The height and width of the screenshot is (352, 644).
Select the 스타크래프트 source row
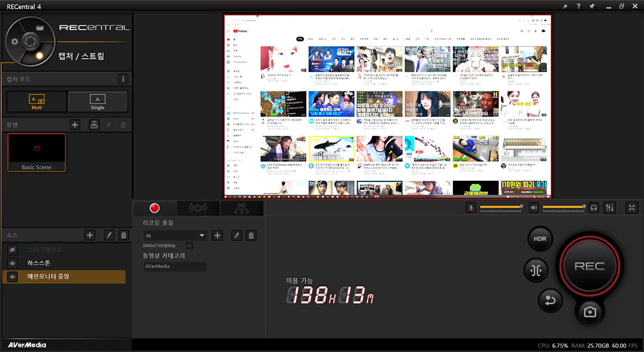tap(64, 250)
